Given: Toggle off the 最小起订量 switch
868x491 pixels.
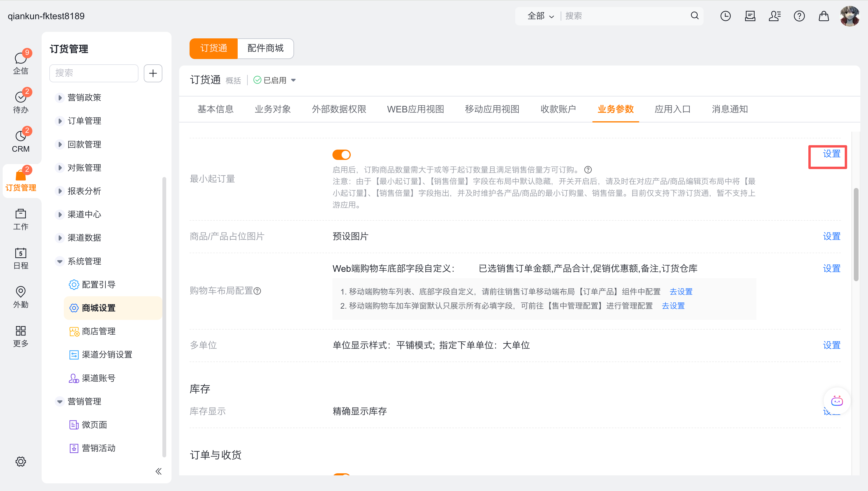Looking at the screenshot, I should coord(341,155).
